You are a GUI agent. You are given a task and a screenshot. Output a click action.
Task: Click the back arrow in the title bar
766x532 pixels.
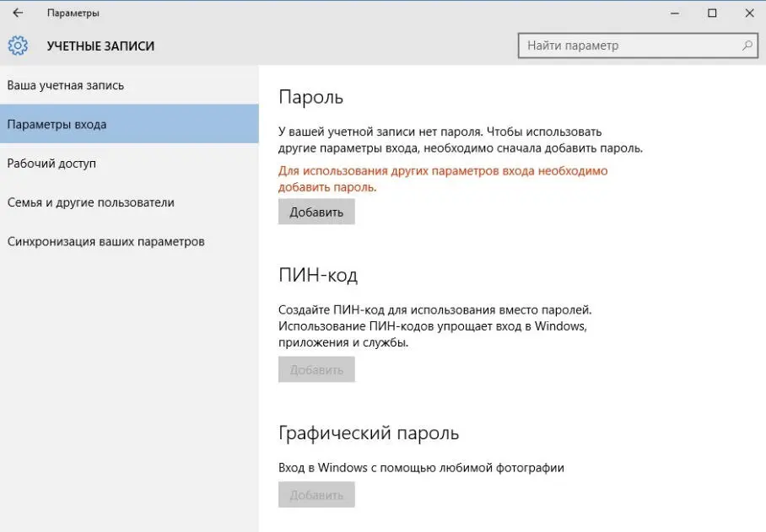pyautogui.click(x=18, y=13)
